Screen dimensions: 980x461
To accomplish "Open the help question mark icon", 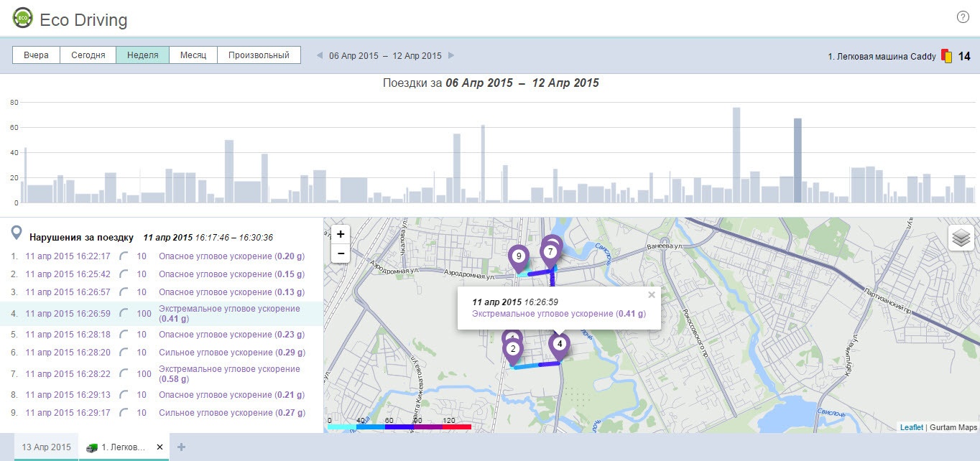I will tap(963, 17).
